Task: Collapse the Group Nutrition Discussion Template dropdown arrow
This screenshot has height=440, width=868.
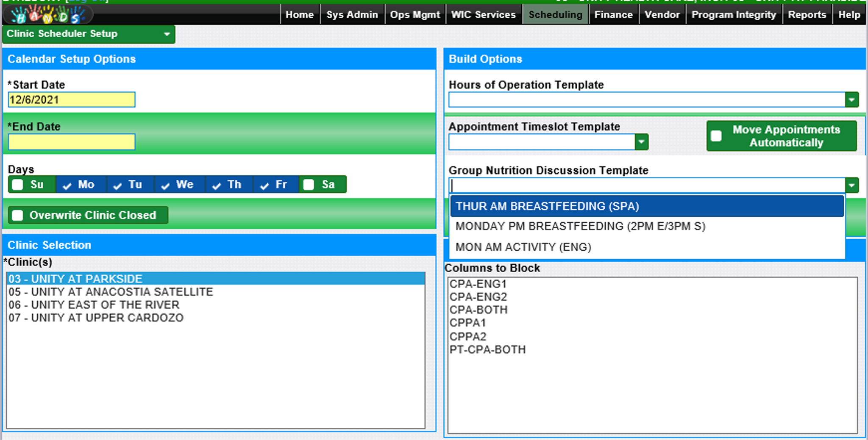Action: [851, 185]
